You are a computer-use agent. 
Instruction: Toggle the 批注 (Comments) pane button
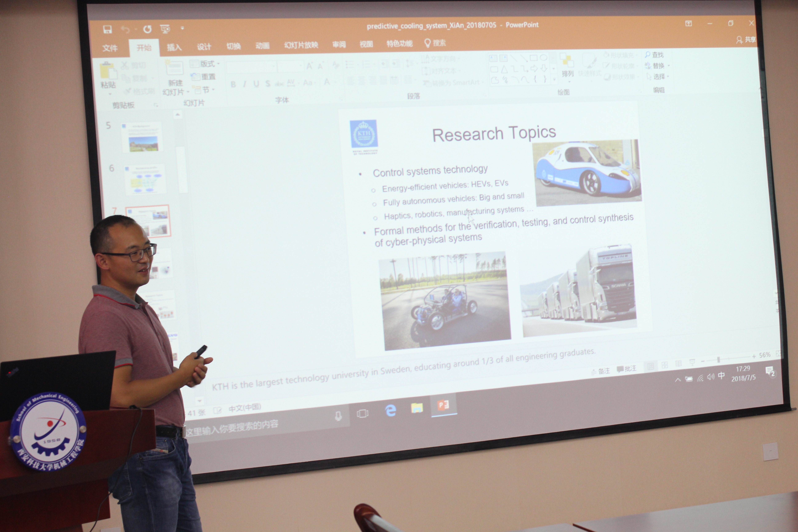(626, 369)
